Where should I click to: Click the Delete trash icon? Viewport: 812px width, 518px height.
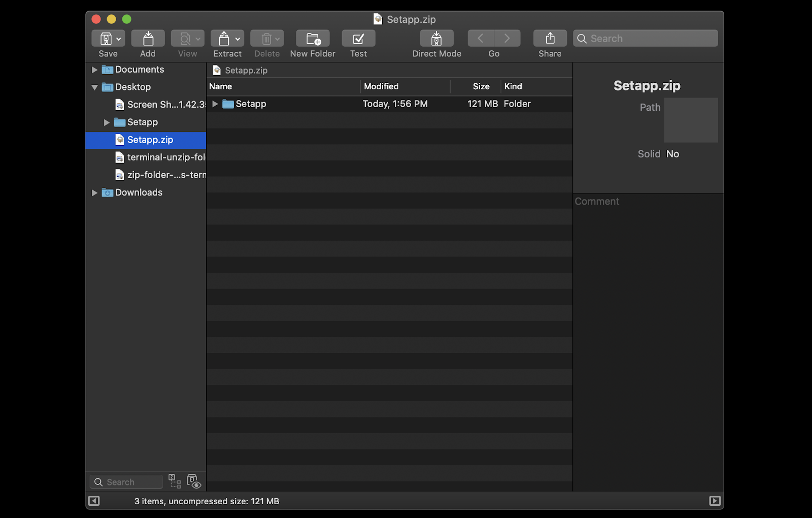(x=266, y=39)
